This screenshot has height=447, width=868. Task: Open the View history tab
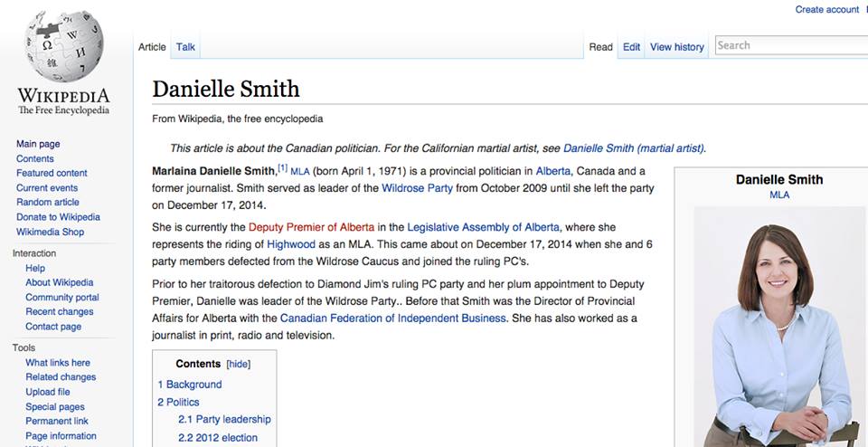tap(677, 47)
